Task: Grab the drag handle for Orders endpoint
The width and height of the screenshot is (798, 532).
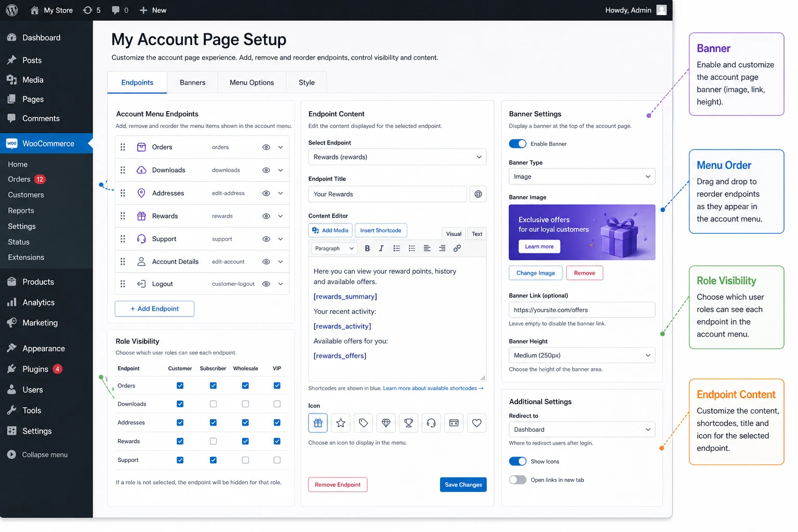Action: click(123, 147)
